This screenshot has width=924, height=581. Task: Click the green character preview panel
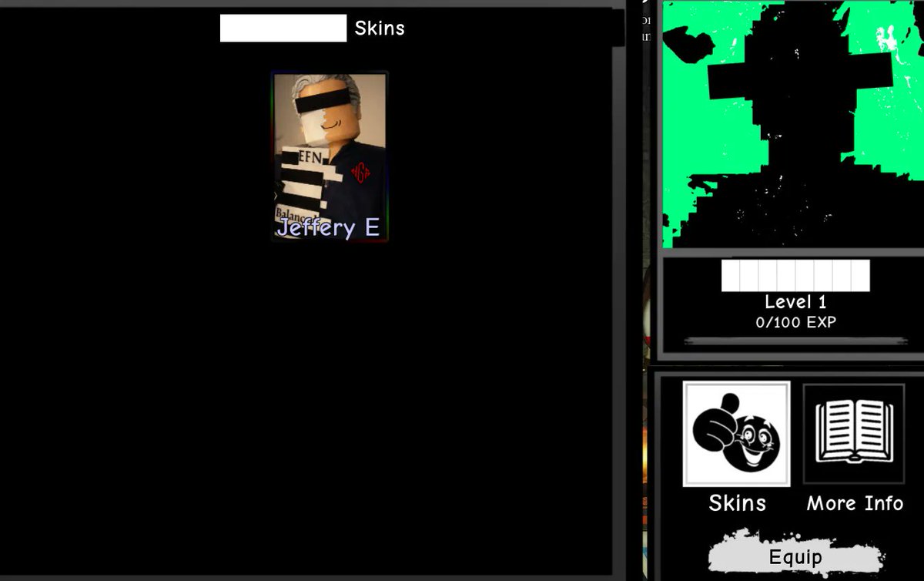(x=793, y=124)
